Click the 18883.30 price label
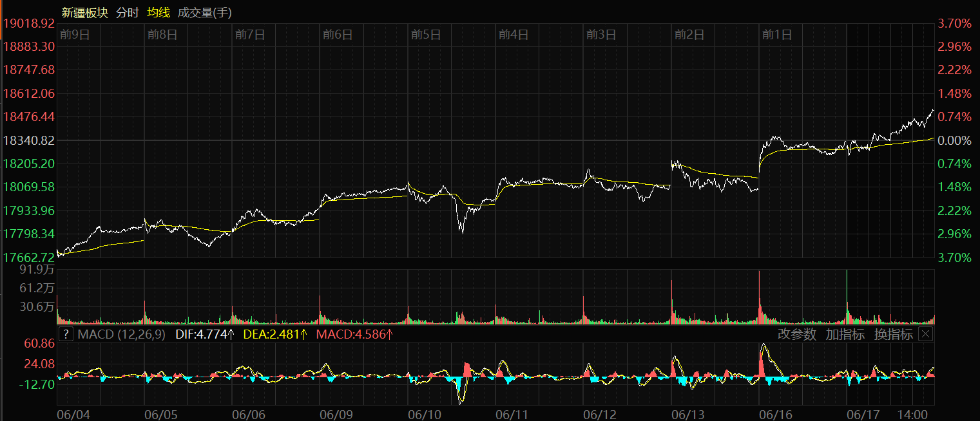This screenshot has height=421, width=980. click(29, 46)
